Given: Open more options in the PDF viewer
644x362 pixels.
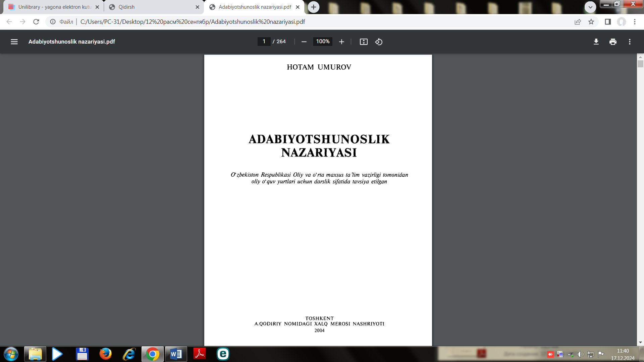Looking at the screenshot, I should tap(630, 42).
